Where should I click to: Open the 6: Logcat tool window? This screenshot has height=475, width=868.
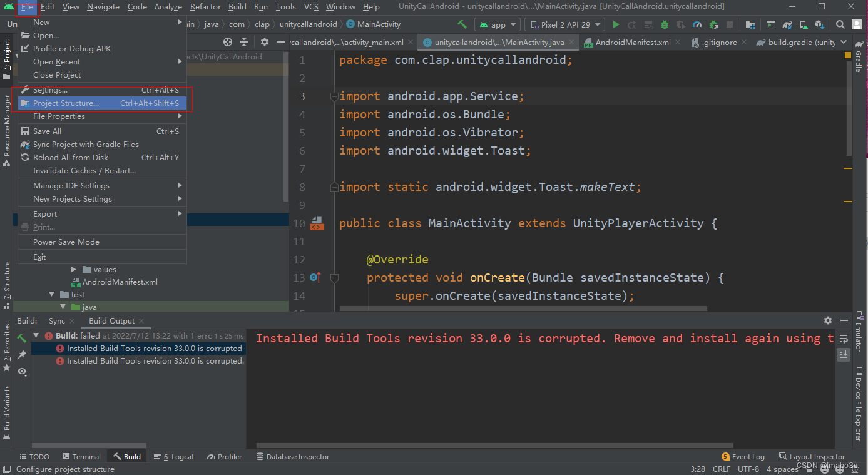(x=173, y=457)
